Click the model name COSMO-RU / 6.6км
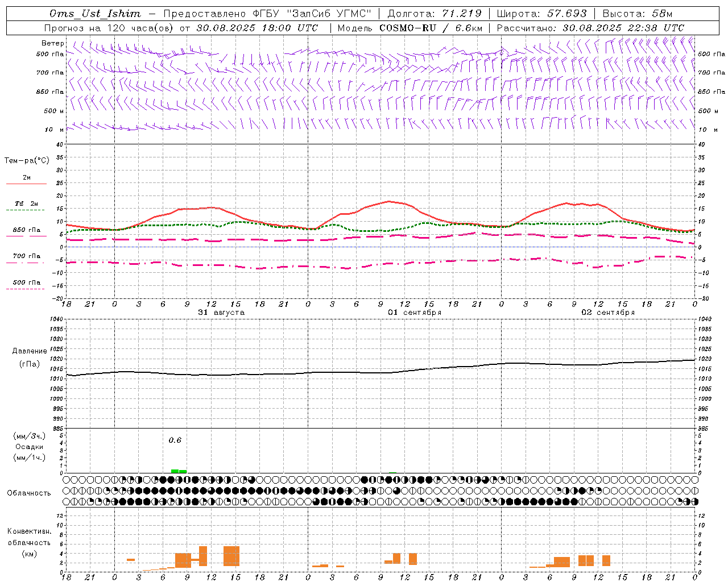The image size is (728, 582). pos(431,28)
